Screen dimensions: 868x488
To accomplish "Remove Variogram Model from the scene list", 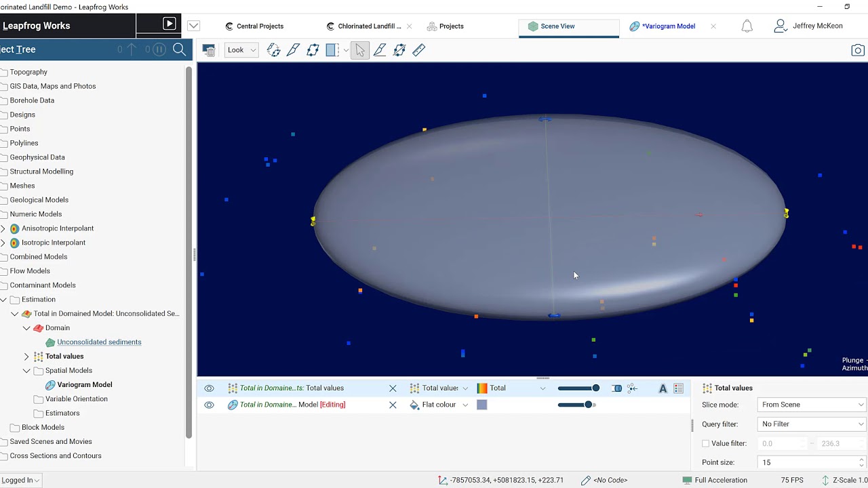I will point(393,405).
